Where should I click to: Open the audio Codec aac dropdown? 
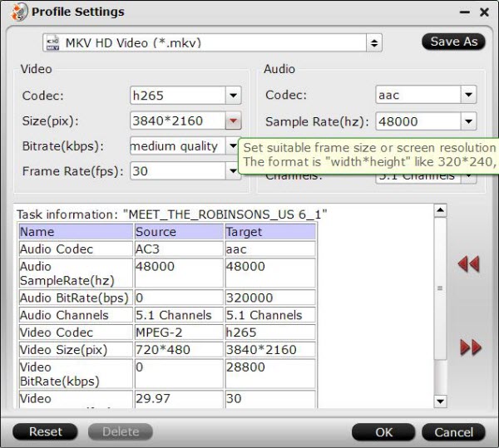pos(468,95)
